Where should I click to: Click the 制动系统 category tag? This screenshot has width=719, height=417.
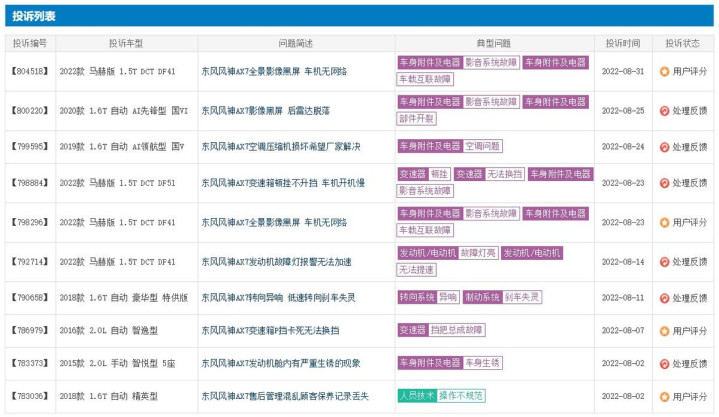tap(482, 297)
